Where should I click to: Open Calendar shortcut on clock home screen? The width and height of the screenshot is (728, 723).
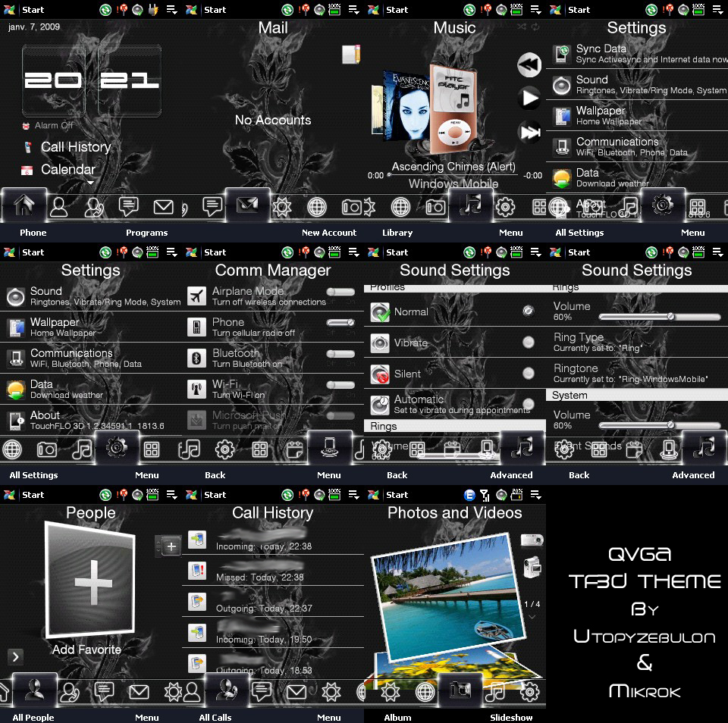point(58,169)
